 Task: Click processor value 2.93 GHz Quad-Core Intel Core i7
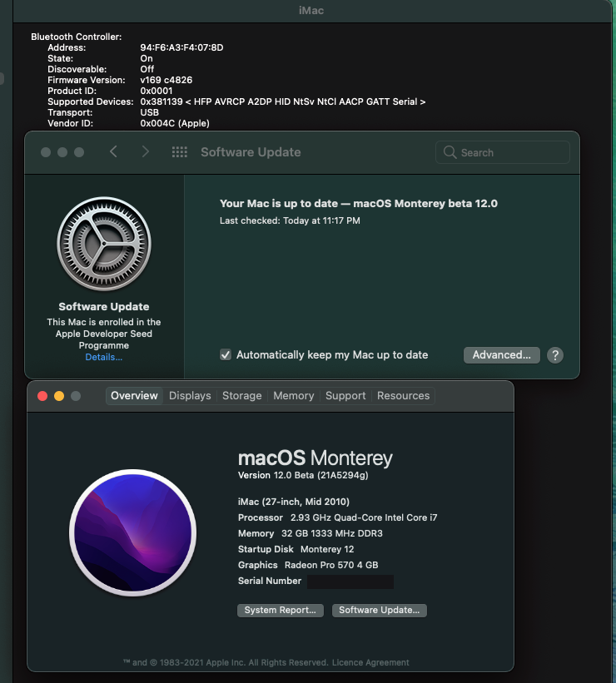[364, 517]
